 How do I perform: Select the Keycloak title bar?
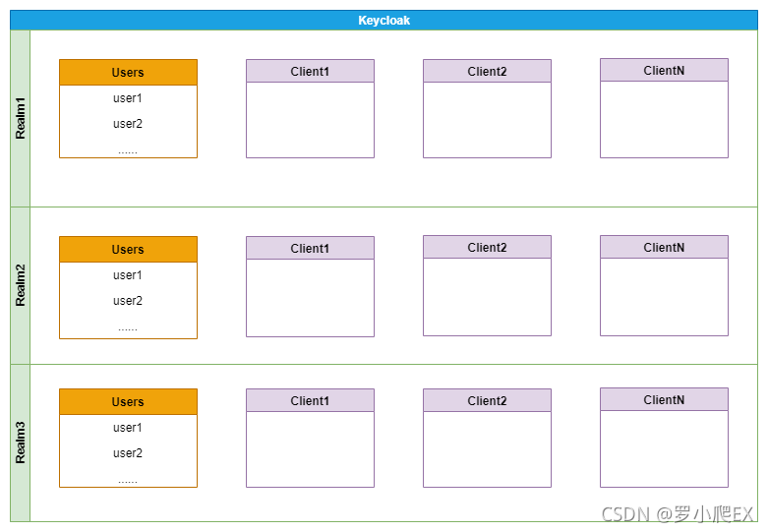(x=384, y=20)
